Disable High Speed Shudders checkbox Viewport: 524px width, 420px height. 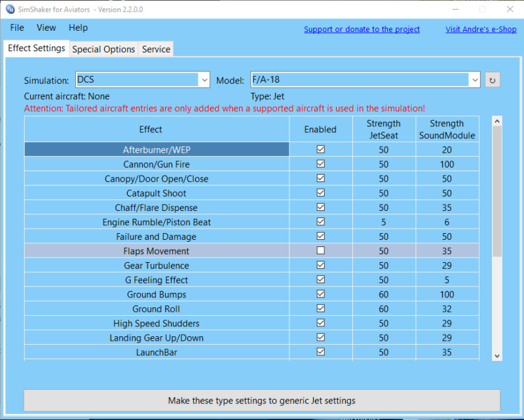point(320,323)
